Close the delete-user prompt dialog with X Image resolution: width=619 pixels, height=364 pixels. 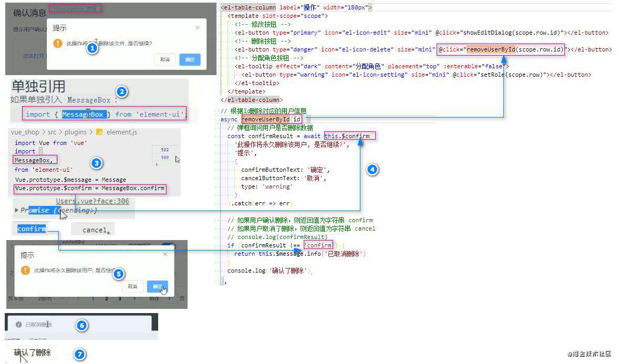165,255
